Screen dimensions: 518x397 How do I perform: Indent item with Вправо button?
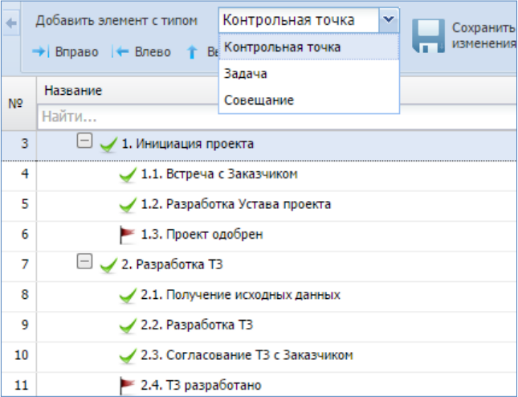(x=65, y=52)
